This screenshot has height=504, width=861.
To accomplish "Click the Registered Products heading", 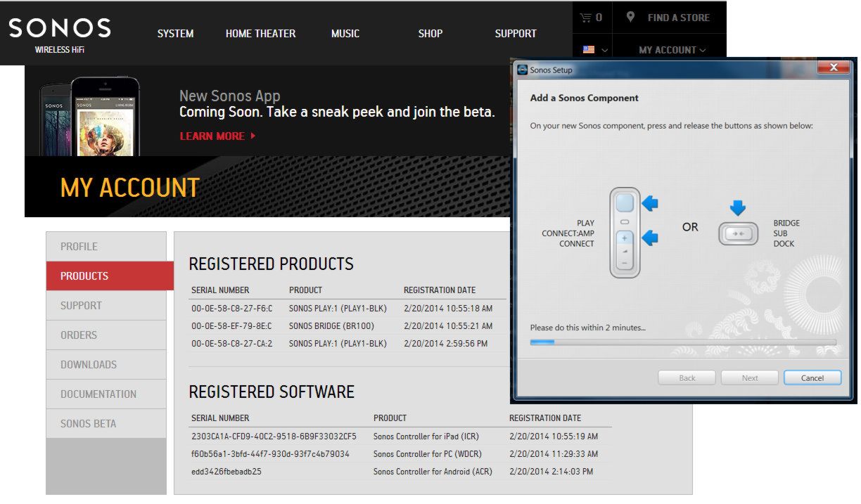I will click(272, 264).
